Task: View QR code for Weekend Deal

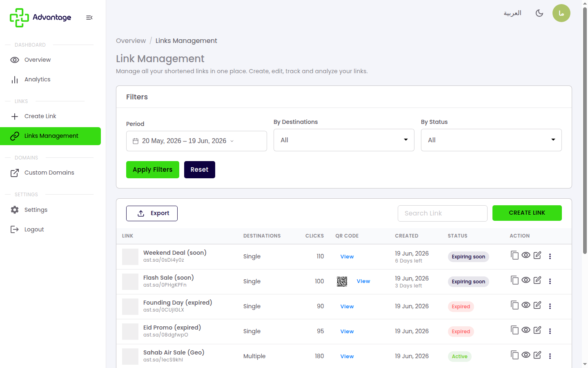Action: tap(347, 257)
